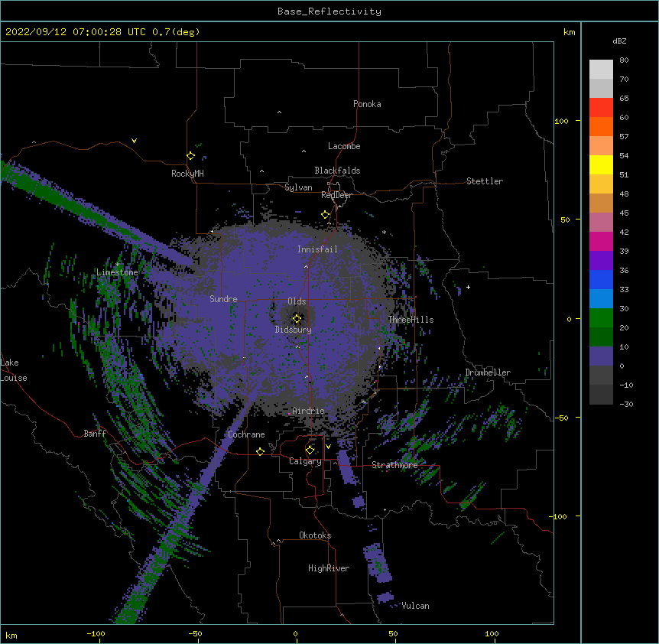659x644 pixels.
Task: Click the Blackfalds city label
Action: point(337,171)
